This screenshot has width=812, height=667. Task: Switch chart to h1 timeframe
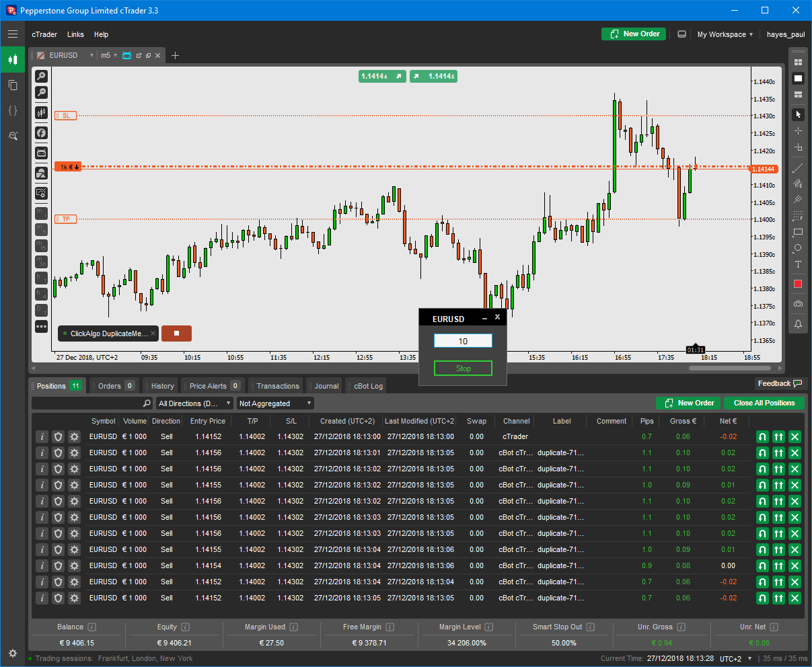[x=41, y=278]
